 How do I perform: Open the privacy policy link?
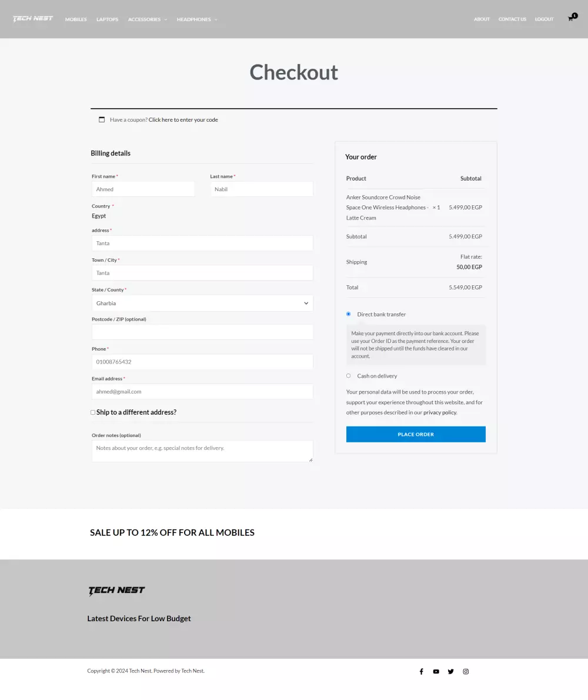(440, 412)
